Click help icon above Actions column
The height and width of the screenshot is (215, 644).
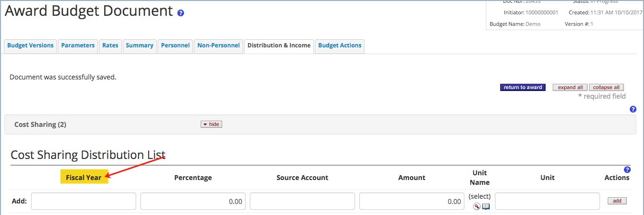coord(627,170)
